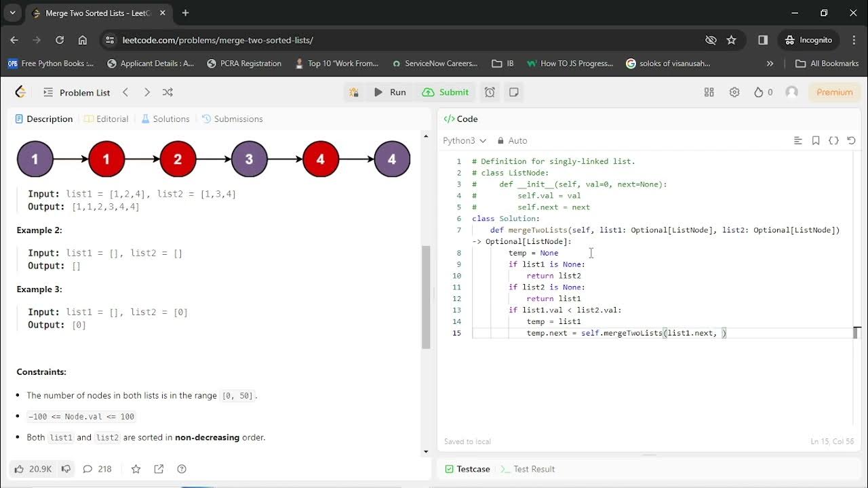Click the editor bookmark icon
The image size is (868, 488).
[816, 140]
